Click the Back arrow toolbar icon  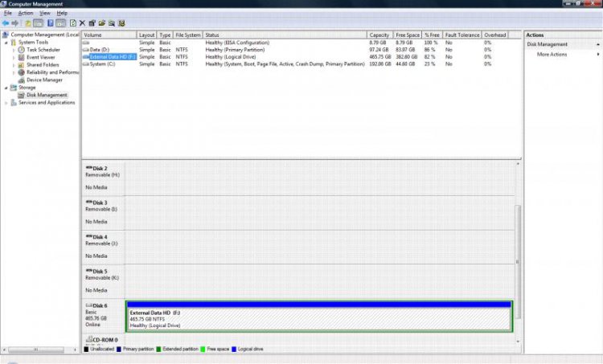[6, 23]
